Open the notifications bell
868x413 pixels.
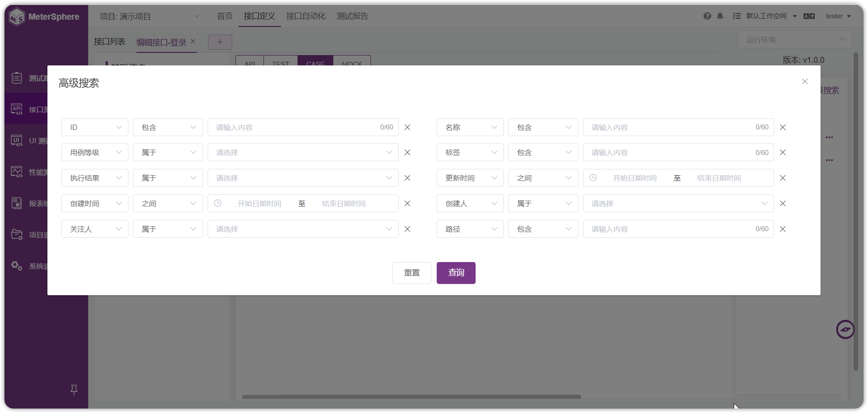(720, 16)
